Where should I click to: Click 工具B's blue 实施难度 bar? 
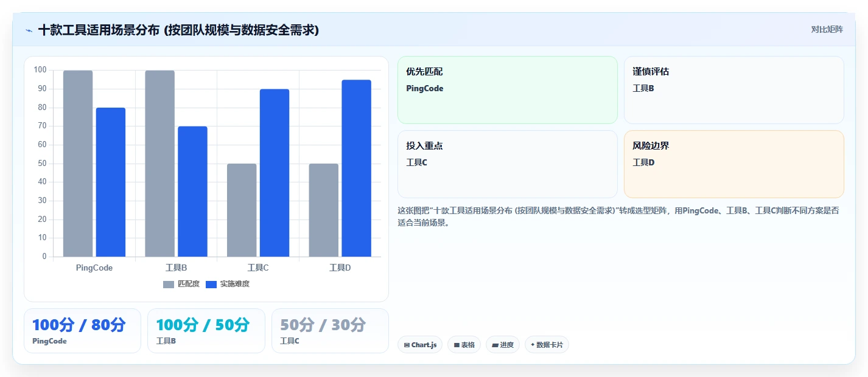[192, 192]
